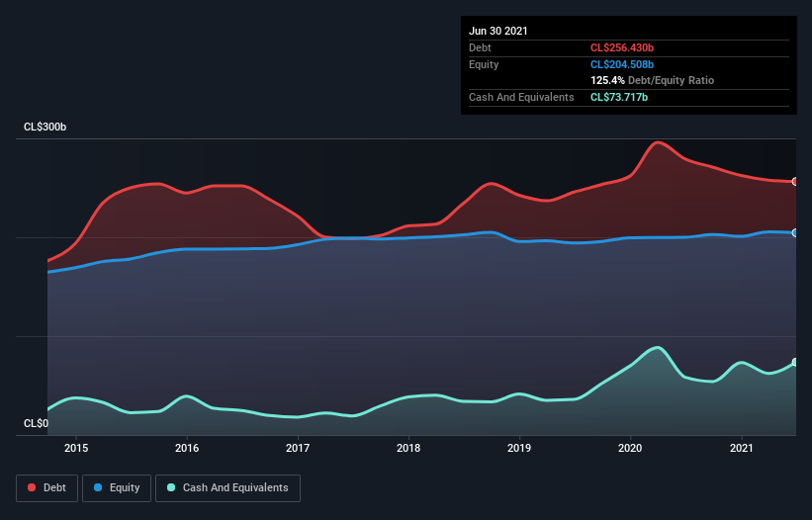The width and height of the screenshot is (812, 520).
Task: Click the Cash line peak in early 2020
Action: (x=657, y=348)
